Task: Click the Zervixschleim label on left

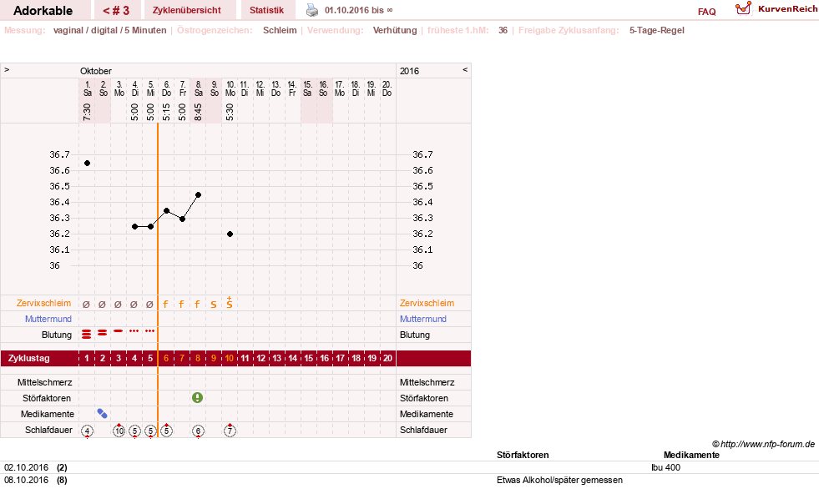Action: 44,303
